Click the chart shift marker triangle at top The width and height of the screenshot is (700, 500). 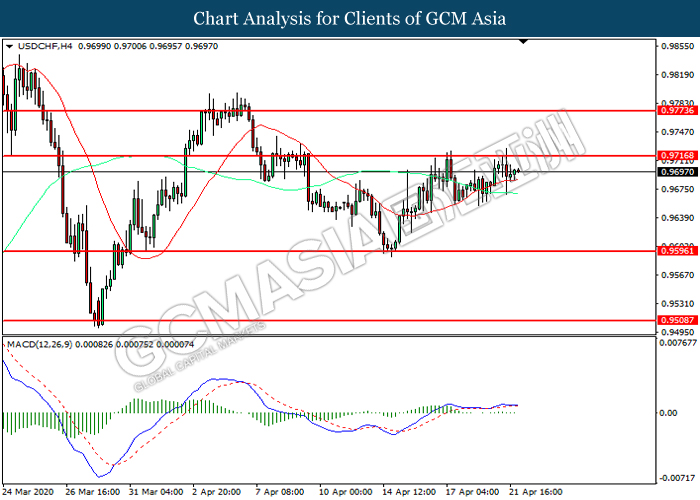[x=524, y=42]
